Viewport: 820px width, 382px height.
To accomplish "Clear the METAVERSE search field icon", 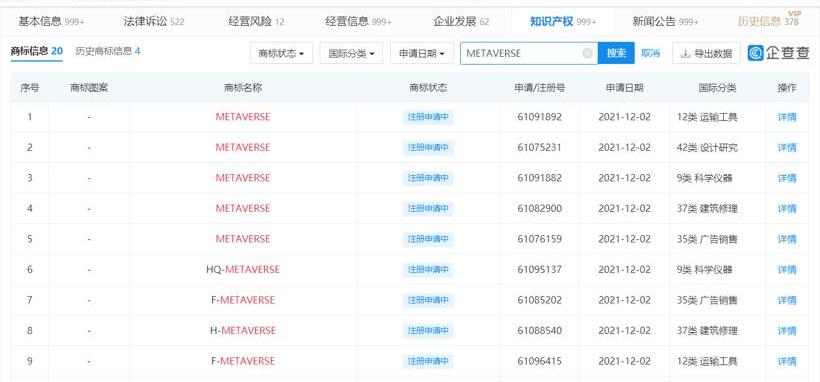I will click(x=587, y=53).
